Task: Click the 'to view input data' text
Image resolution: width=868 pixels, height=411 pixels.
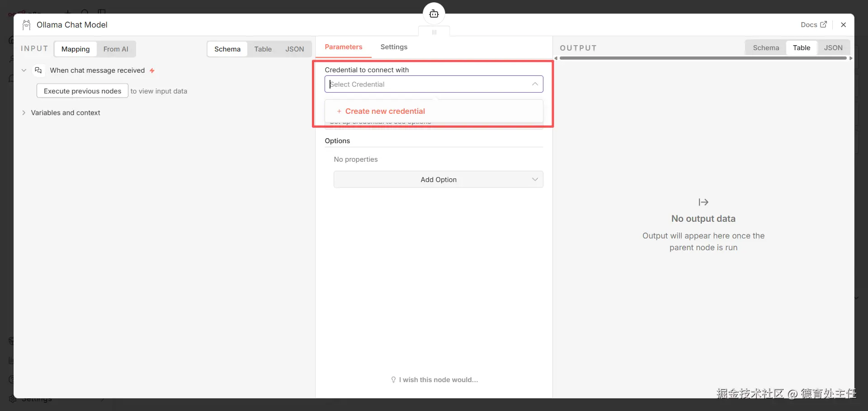Action: 159,91
